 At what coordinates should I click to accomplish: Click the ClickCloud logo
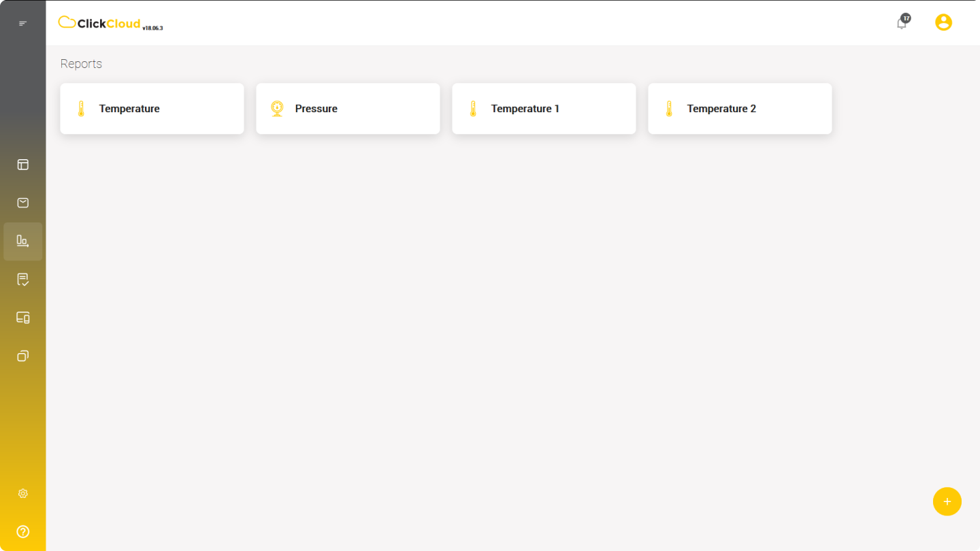[x=99, y=23]
